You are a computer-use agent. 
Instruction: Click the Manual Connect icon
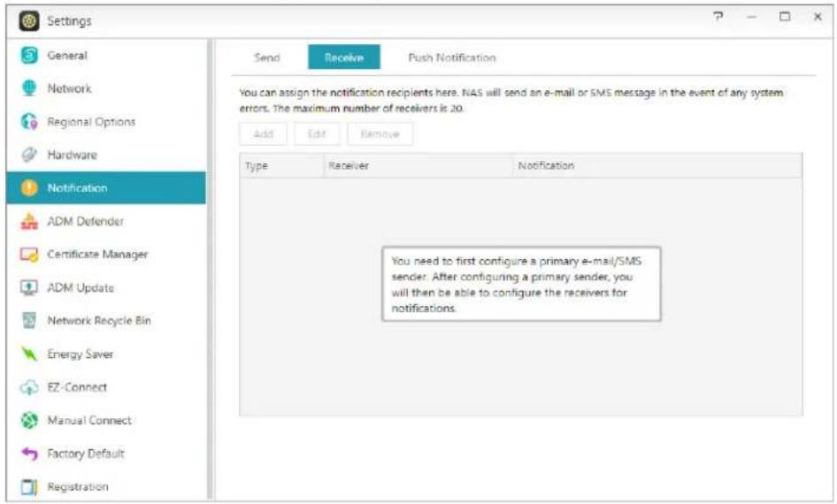(x=29, y=420)
